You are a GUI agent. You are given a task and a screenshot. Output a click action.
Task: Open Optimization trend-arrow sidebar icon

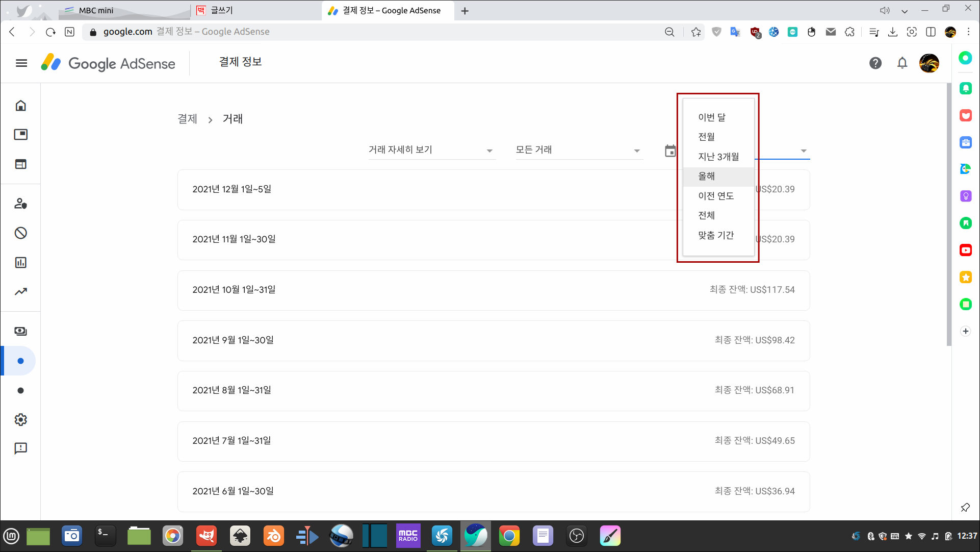click(x=20, y=291)
